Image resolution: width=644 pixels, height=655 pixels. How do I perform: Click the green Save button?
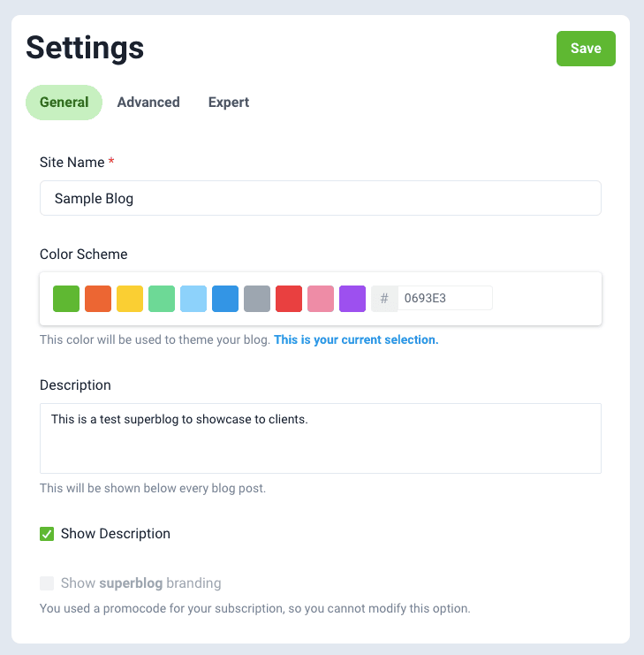click(x=586, y=49)
